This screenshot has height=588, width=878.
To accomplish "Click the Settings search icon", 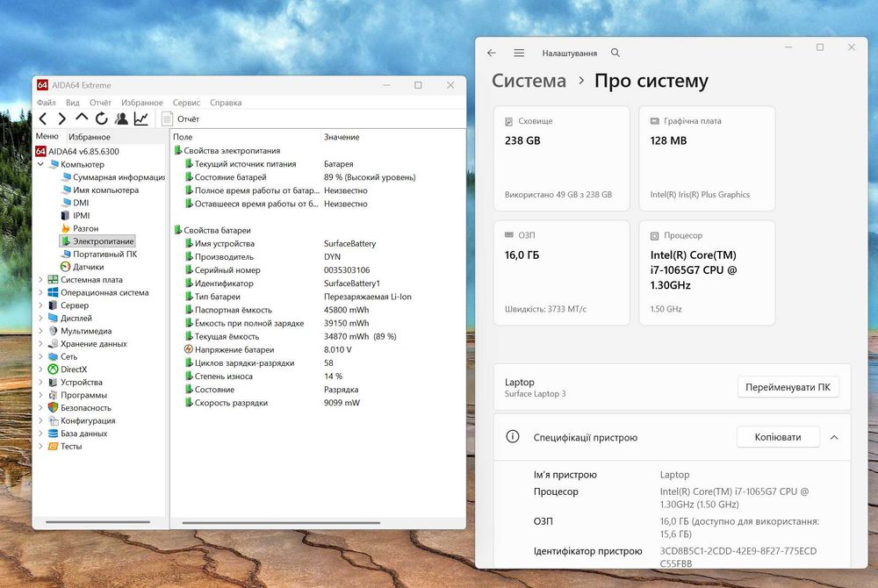I will [x=615, y=53].
